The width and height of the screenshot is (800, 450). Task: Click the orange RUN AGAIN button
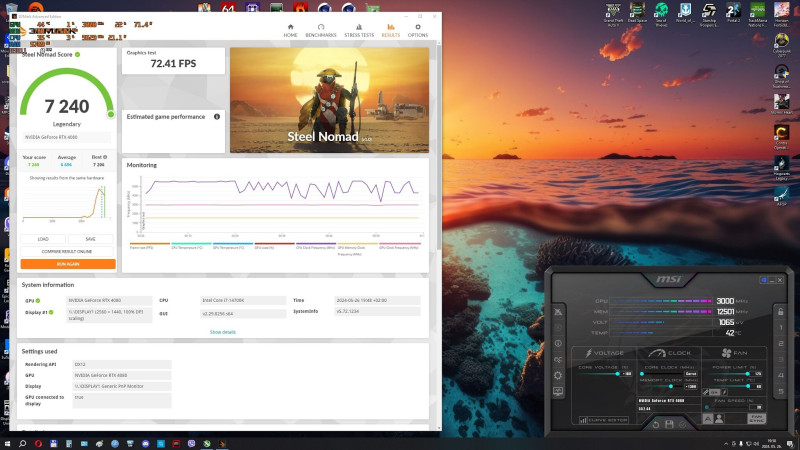coord(68,264)
